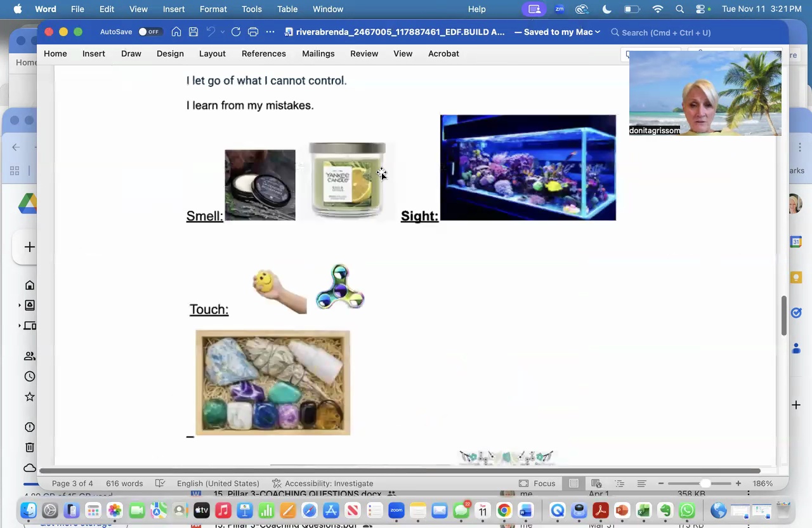812x528 pixels.
Task: Switch to the Design ribbon tab
Action: (170, 53)
